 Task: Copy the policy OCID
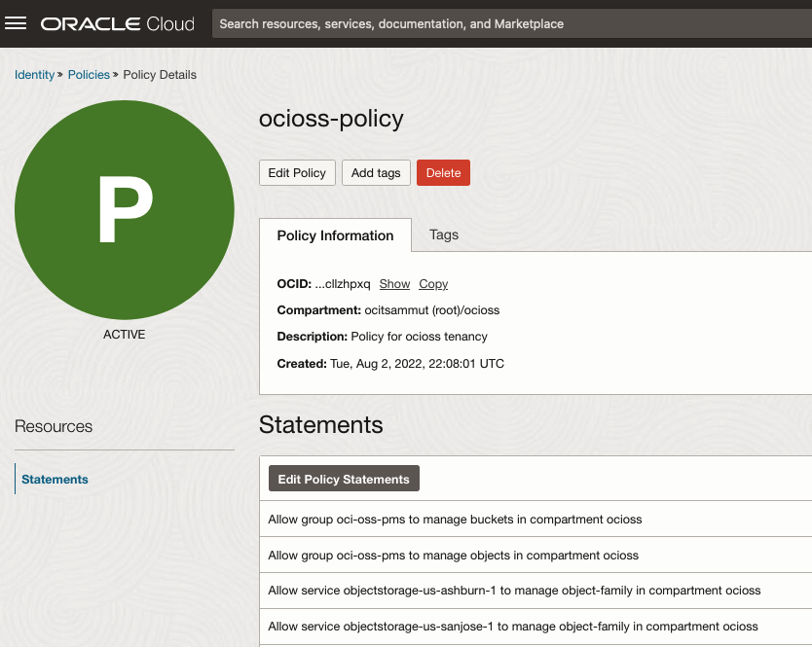(x=433, y=284)
